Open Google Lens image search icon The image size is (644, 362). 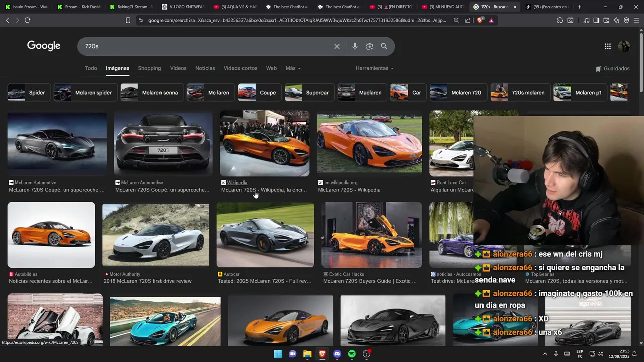(x=370, y=46)
